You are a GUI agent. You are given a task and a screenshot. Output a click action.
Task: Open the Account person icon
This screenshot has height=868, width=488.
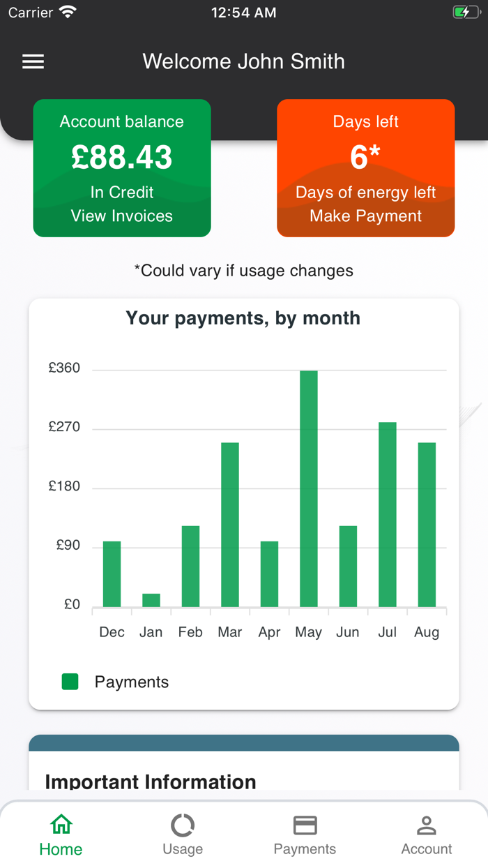pos(427,825)
